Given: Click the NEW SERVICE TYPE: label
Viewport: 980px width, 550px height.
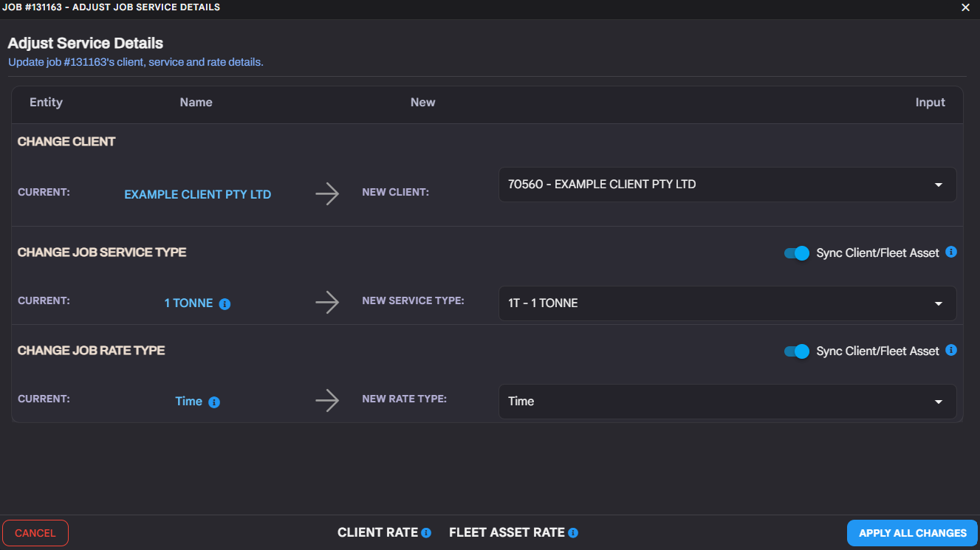Looking at the screenshot, I should pyautogui.click(x=413, y=300).
